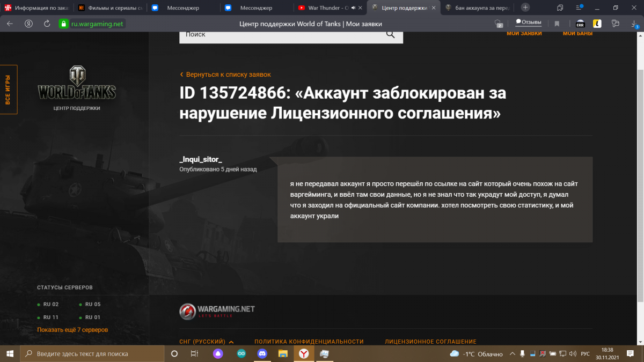Open the weather widget -1°C Облачно
This screenshot has height=362, width=644.
(476, 354)
